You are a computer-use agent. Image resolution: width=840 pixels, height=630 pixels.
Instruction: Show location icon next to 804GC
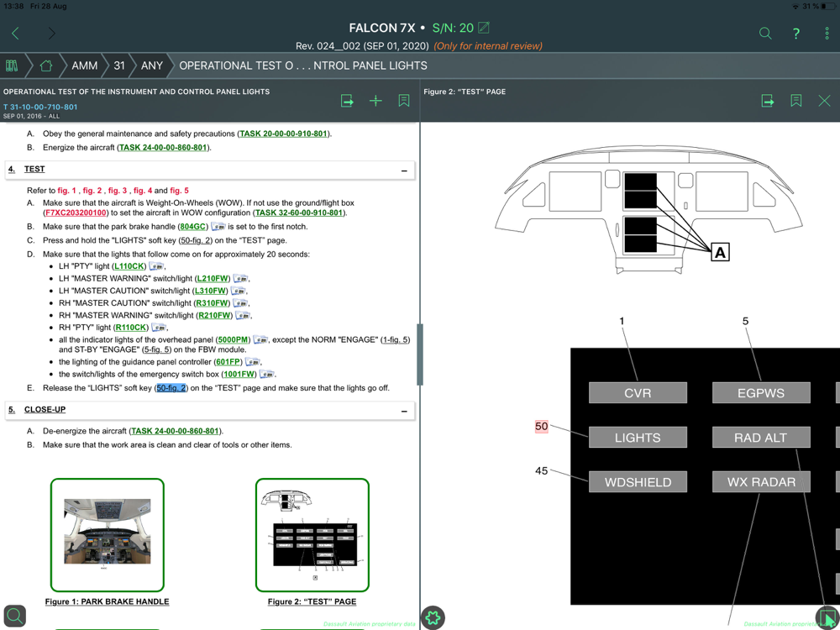[x=218, y=227]
